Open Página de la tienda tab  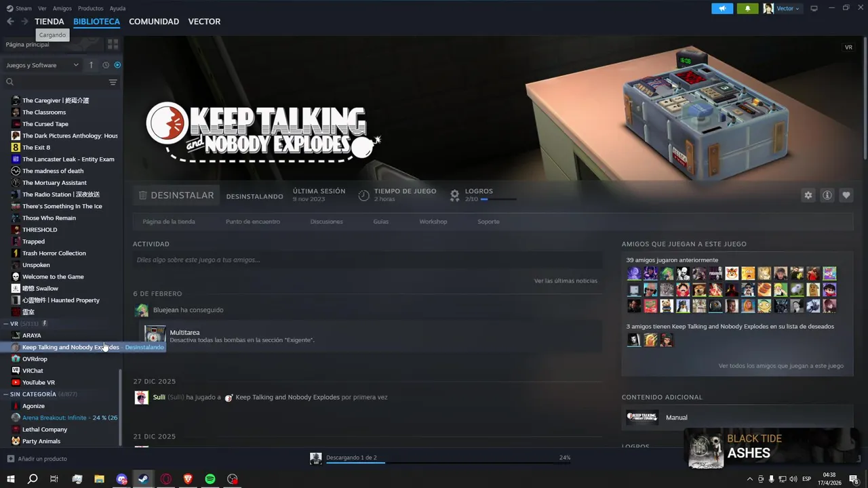169,222
